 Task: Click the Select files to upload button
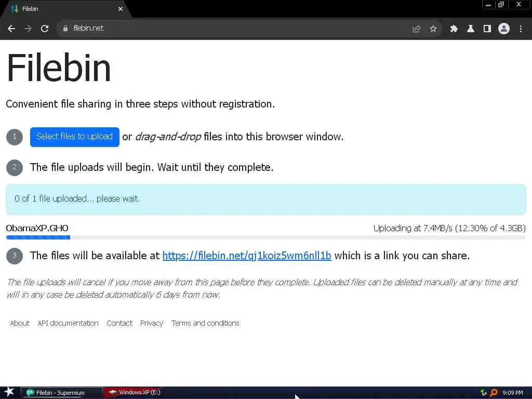(75, 137)
